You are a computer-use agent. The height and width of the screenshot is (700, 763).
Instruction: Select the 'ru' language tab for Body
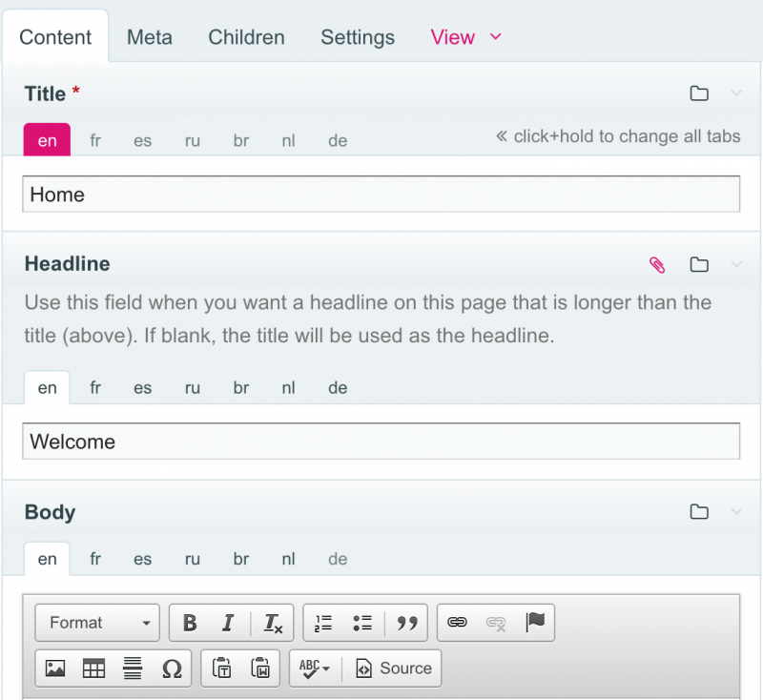(x=193, y=559)
